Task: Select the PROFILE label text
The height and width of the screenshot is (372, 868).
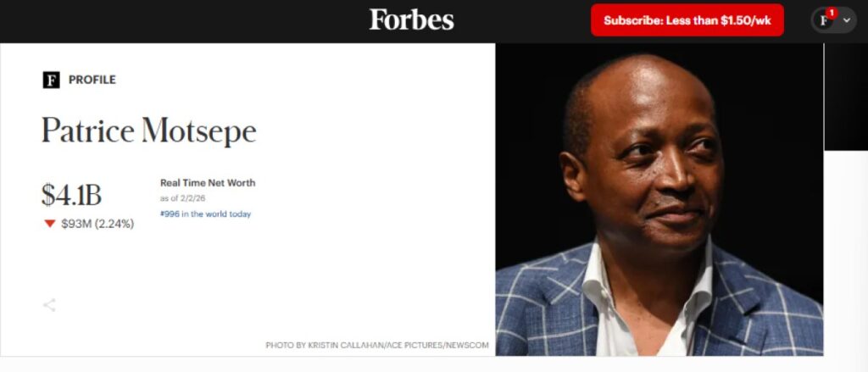Action: click(92, 80)
